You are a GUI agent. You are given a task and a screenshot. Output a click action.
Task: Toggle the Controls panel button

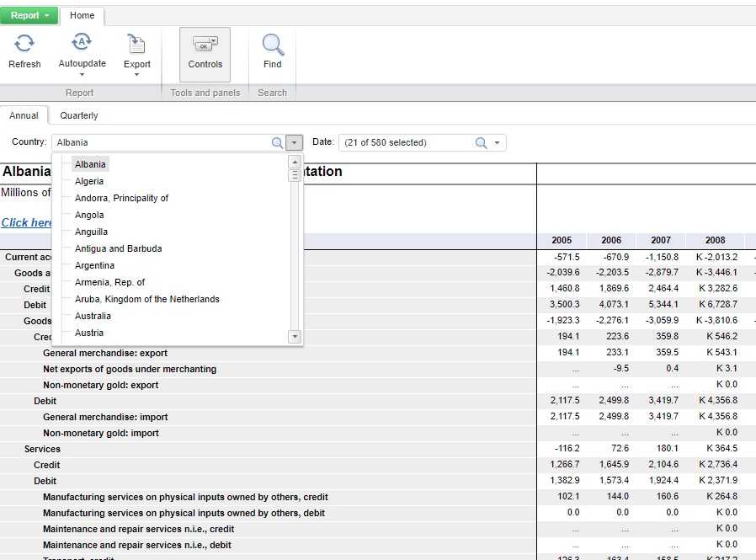(x=205, y=54)
